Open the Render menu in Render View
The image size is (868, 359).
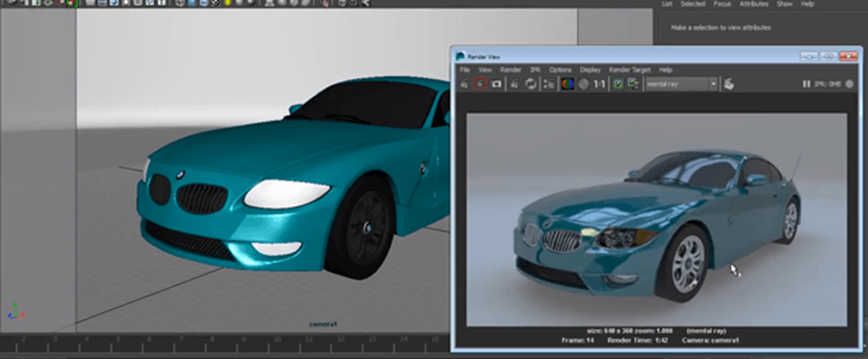511,70
